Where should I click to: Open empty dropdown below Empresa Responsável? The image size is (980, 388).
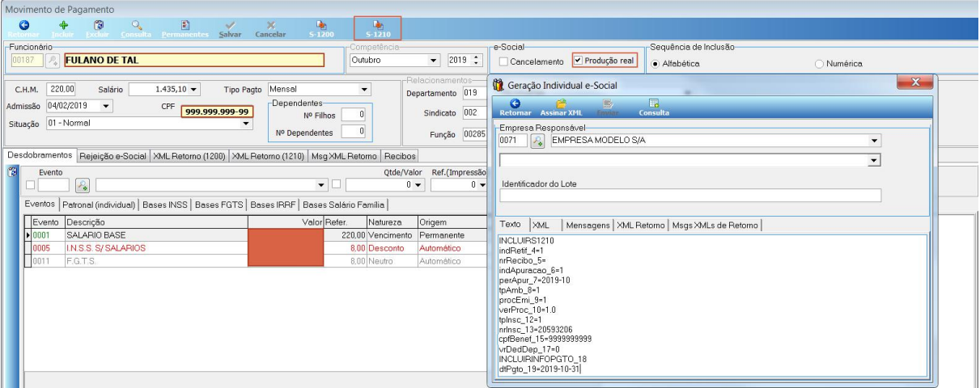[x=874, y=161]
